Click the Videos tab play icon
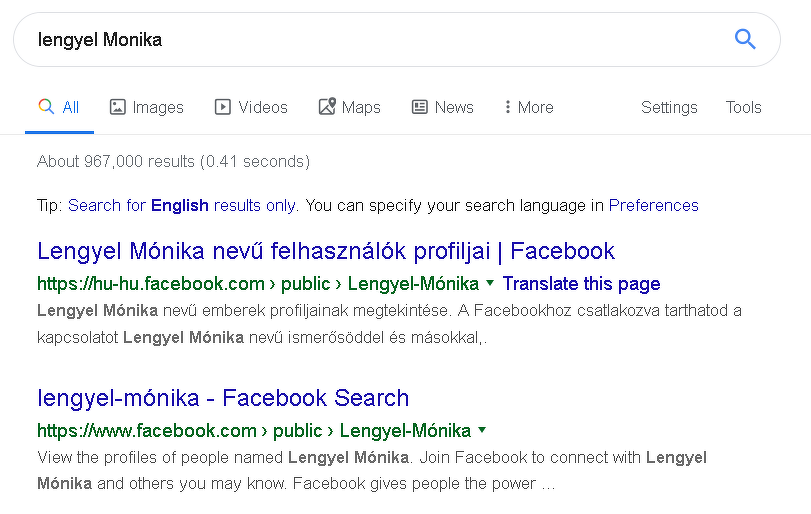Viewport: 811px width, 514px height. (x=223, y=107)
